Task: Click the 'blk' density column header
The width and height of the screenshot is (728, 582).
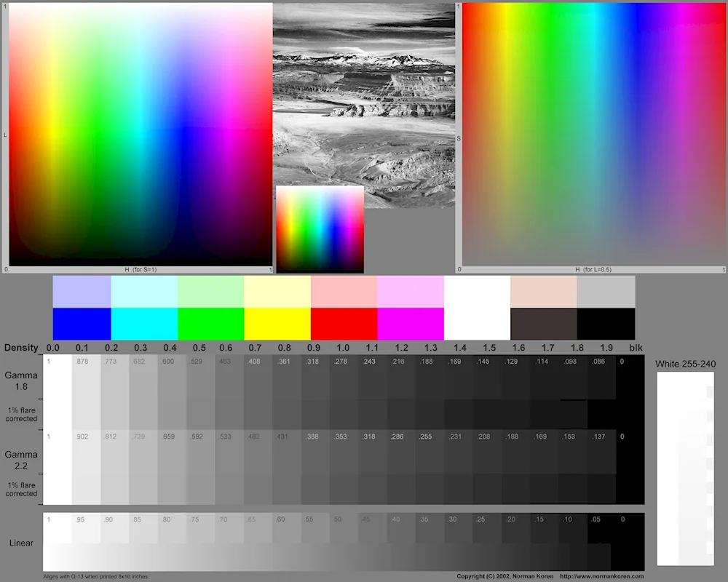Action: pos(636,348)
